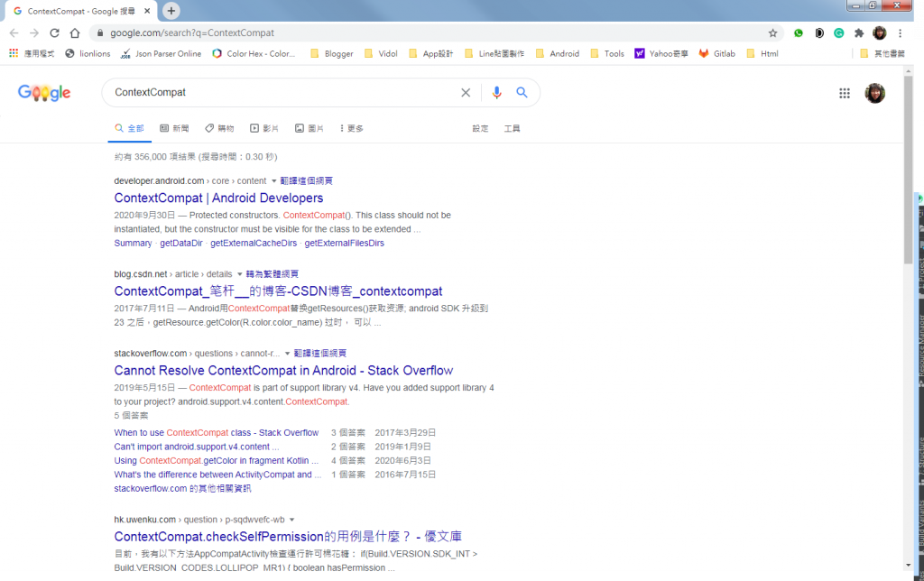Open Using ContextCompat.getColor in fragment link
This screenshot has width=924, height=581.
[x=217, y=461]
